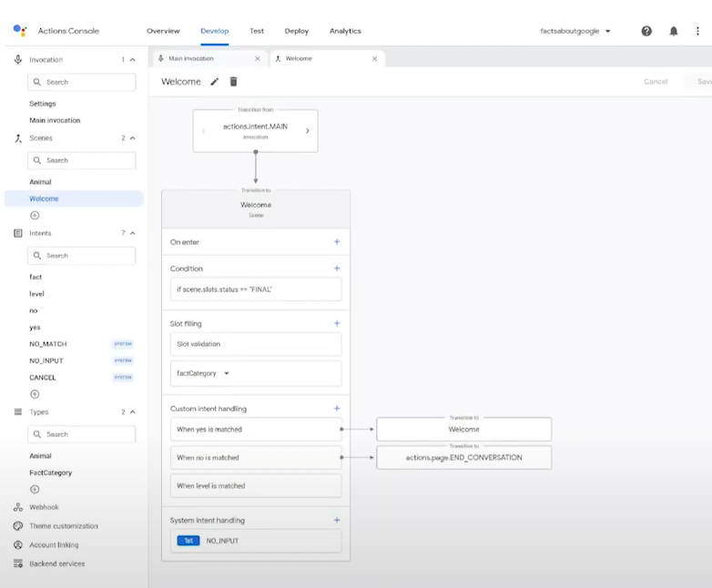Open the notifications bell icon
The image size is (712, 588).
click(x=674, y=31)
